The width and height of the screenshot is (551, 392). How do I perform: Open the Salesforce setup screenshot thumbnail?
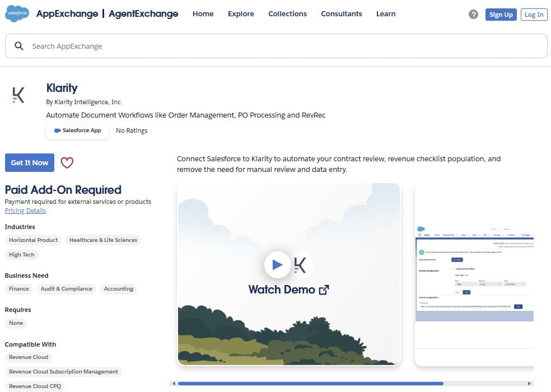click(x=474, y=274)
